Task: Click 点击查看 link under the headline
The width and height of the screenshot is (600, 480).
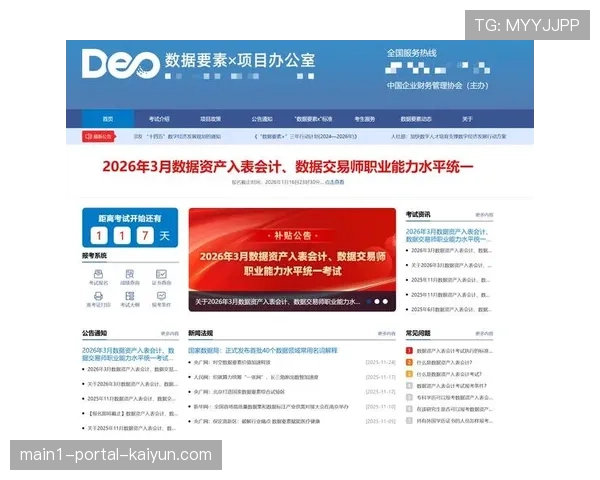Action: pyautogui.click(x=334, y=182)
